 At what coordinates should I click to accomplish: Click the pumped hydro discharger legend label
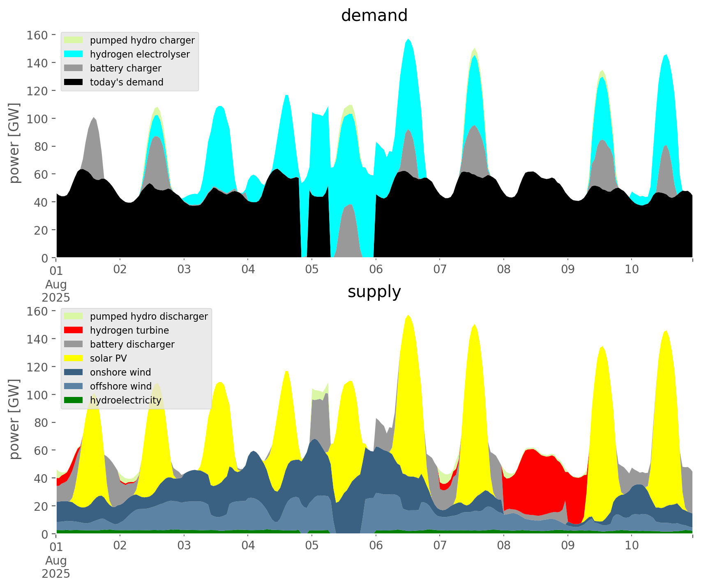click(149, 316)
